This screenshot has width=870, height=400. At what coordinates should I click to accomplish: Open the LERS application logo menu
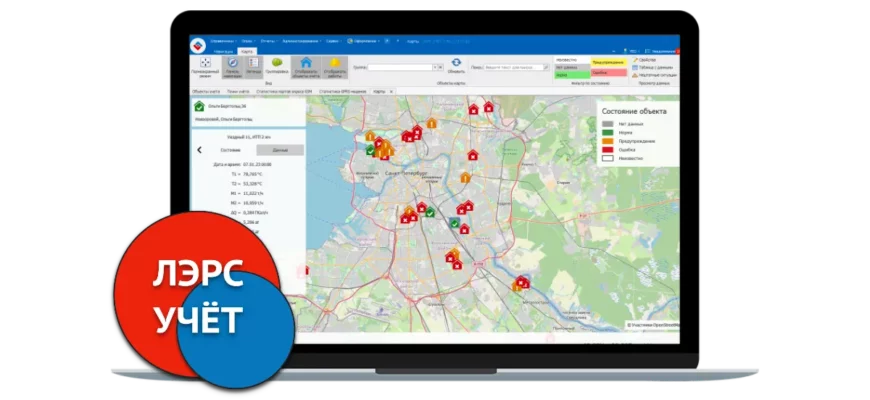[198, 44]
